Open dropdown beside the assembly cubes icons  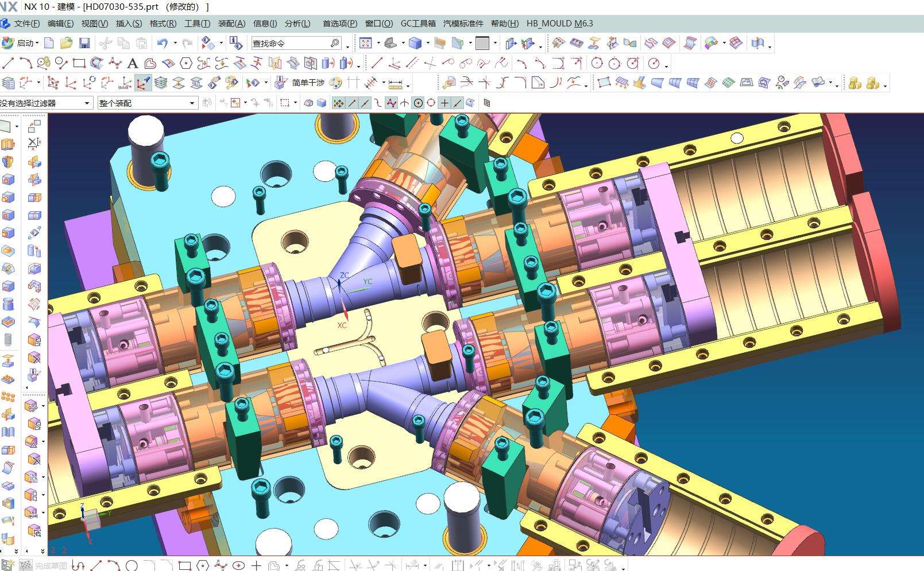(x=885, y=85)
